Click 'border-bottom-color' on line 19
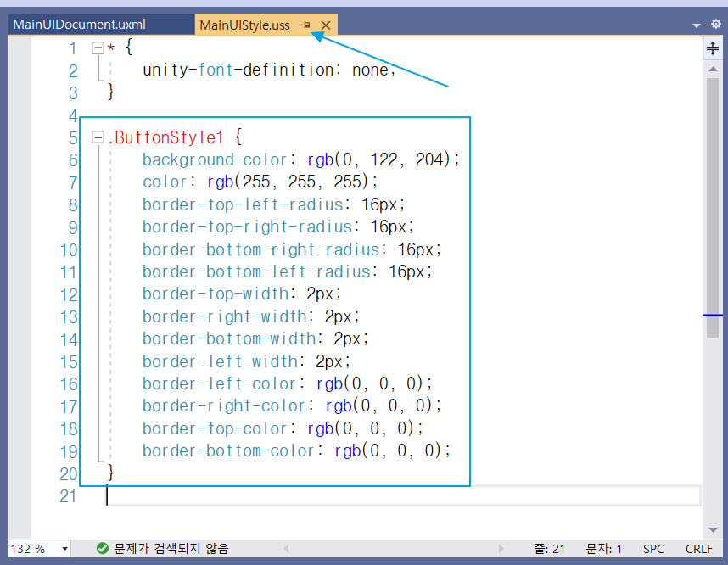728x565 pixels. [x=228, y=450]
